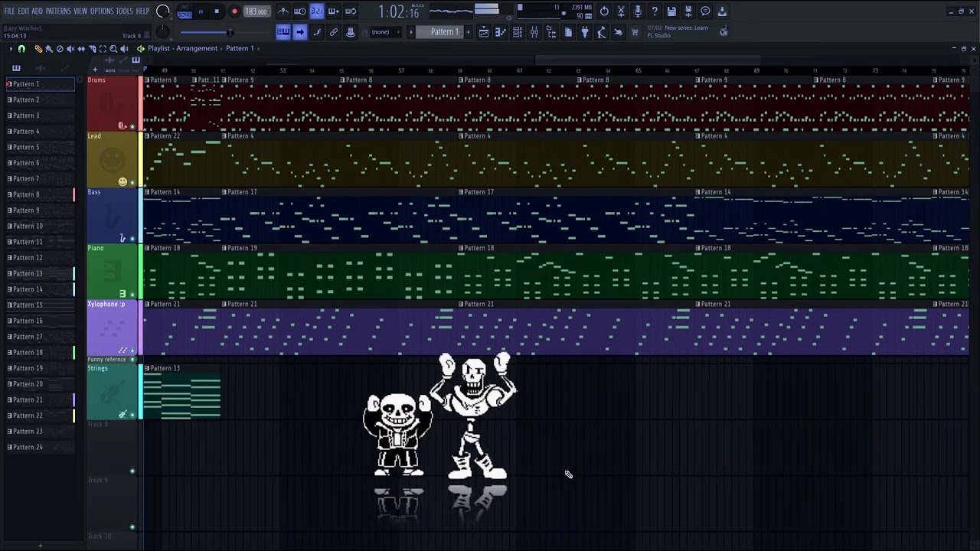
Task: Click the microphone one-click recording icon
Action: tap(638, 11)
